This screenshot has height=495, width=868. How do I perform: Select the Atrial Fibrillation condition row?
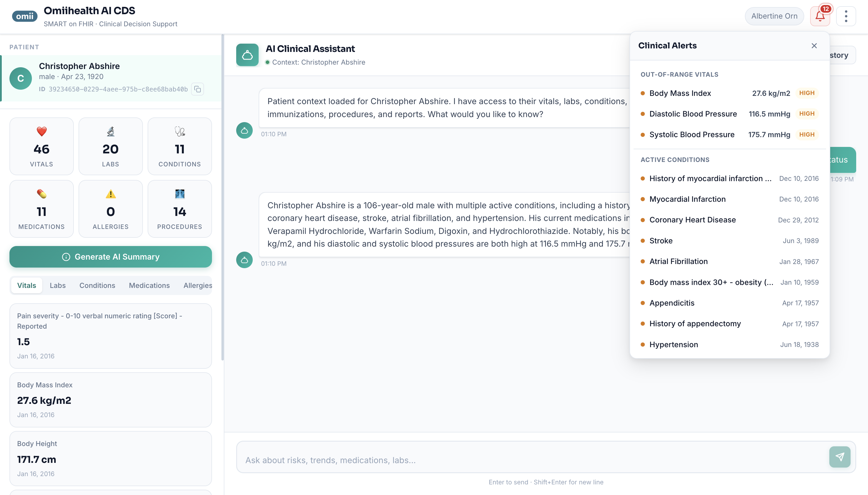730,261
